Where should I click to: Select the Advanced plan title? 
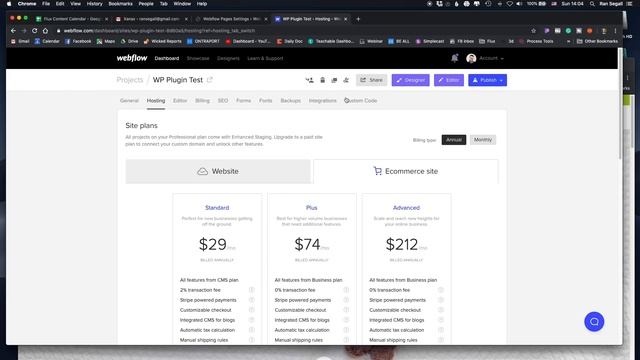(406, 208)
